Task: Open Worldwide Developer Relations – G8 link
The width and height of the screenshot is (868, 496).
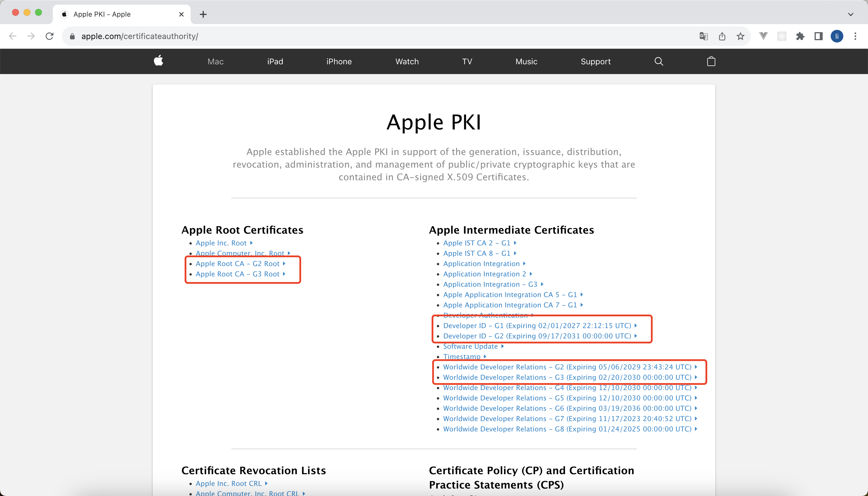Action: (570, 429)
